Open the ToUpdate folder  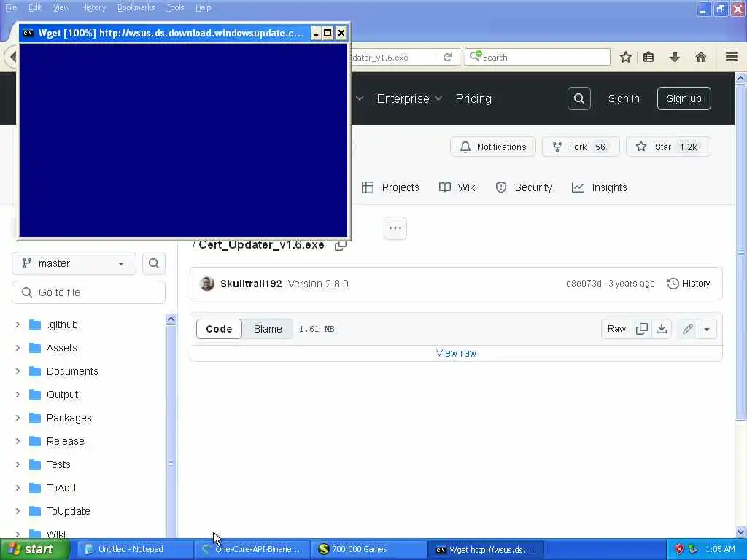(68, 511)
